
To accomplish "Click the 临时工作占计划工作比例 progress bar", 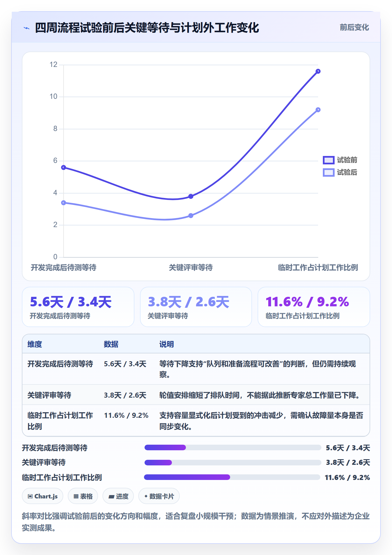I will click(x=232, y=477).
